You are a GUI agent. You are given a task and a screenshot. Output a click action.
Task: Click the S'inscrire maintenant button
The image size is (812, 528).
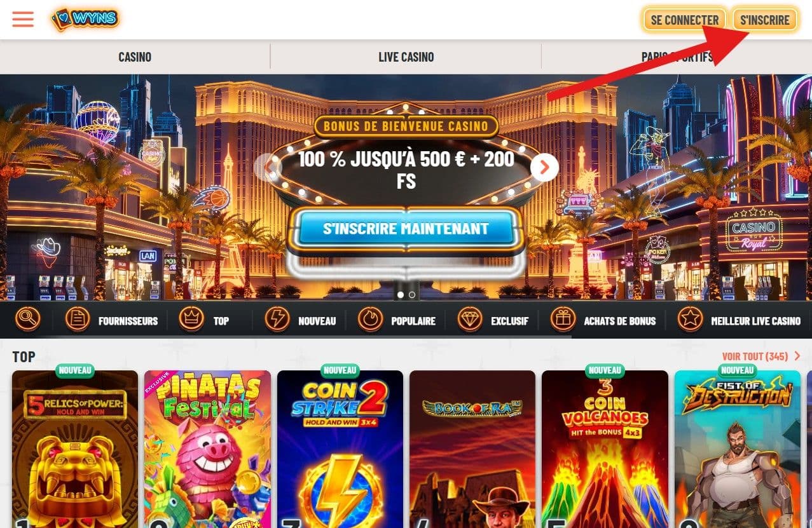click(406, 229)
